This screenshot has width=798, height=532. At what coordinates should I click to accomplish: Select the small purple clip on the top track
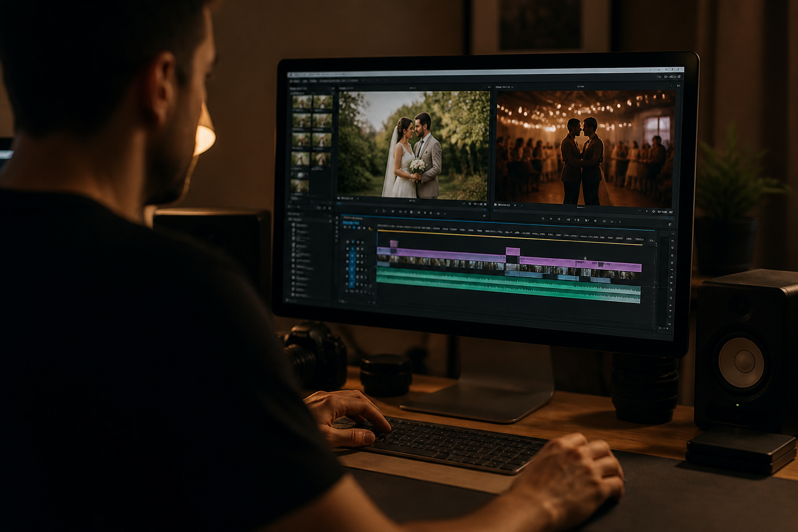click(x=394, y=244)
